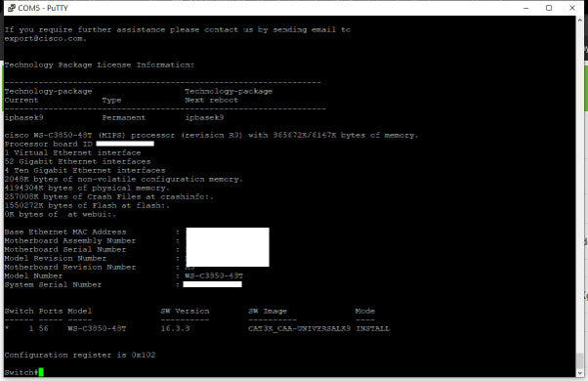588x381 pixels.
Task: Click the 'Permanent' license type value
Action: click(x=124, y=118)
